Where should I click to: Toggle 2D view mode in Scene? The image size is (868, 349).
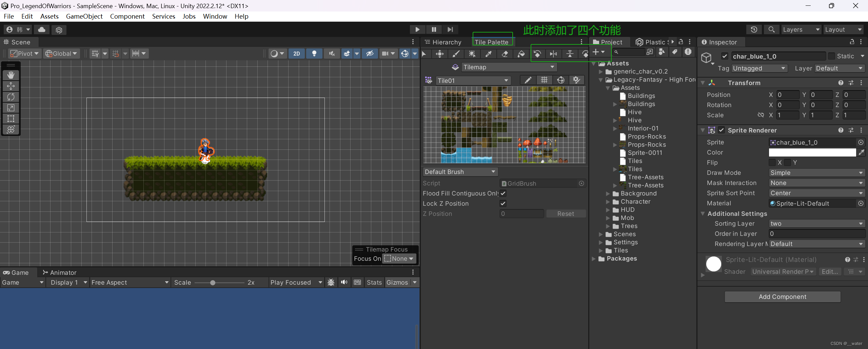click(x=296, y=54)
